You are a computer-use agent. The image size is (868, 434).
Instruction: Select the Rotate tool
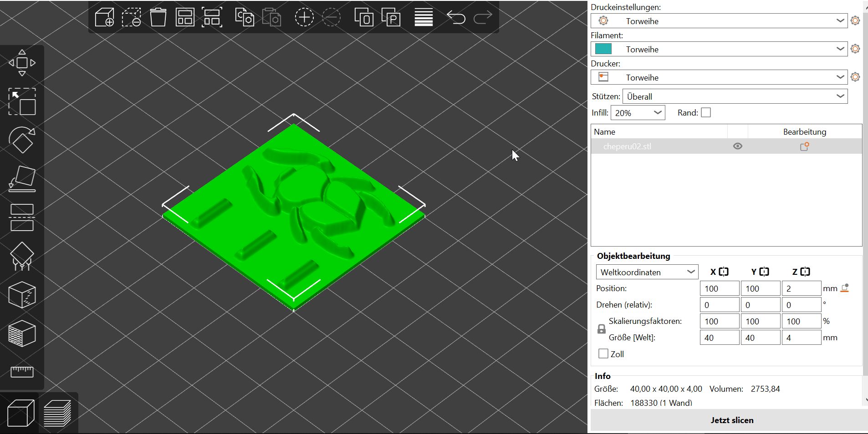(x=22, y=140)
